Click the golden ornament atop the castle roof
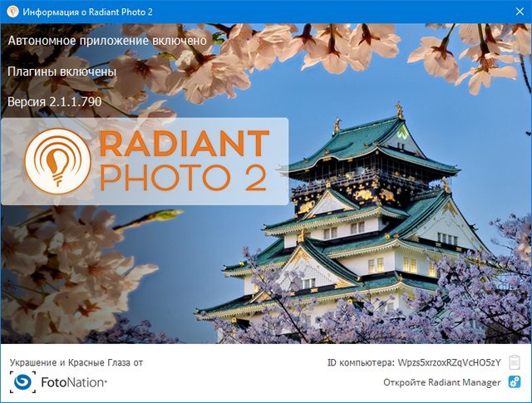The height and width of the screenshot is (403, 532). [399, 110]
